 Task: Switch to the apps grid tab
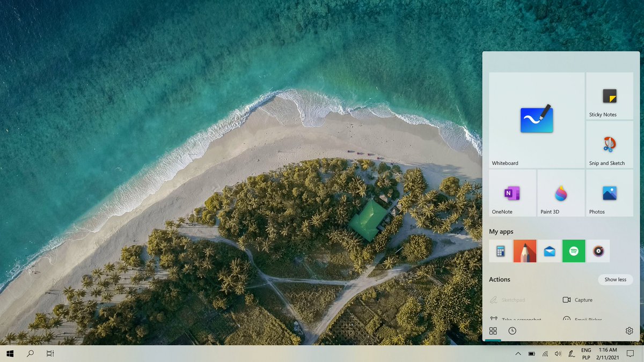pyautogui.click(x=493, y=331)
